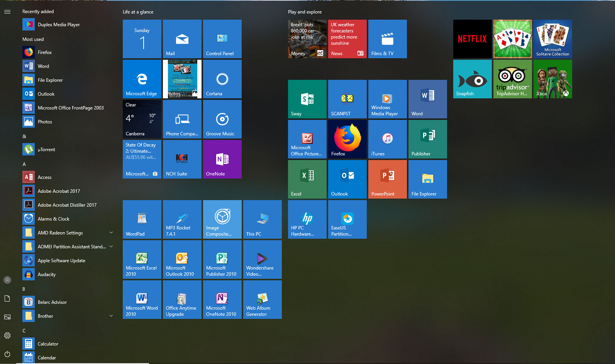Open Belarc Advisor from the list
615x364 pixels.
[68, 302]
